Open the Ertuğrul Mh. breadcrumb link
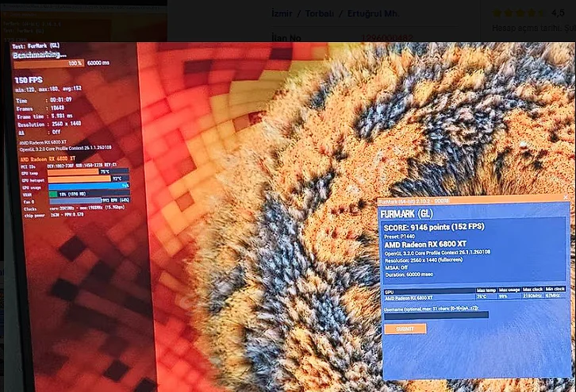This screenshot has height=392, width=576. coord(373,13)
